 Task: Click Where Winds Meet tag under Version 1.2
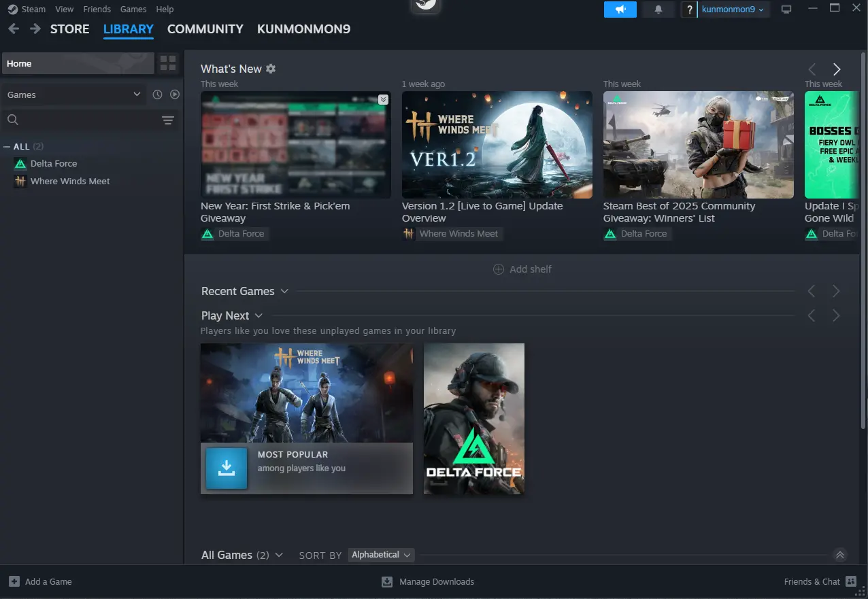click(452, 234)
